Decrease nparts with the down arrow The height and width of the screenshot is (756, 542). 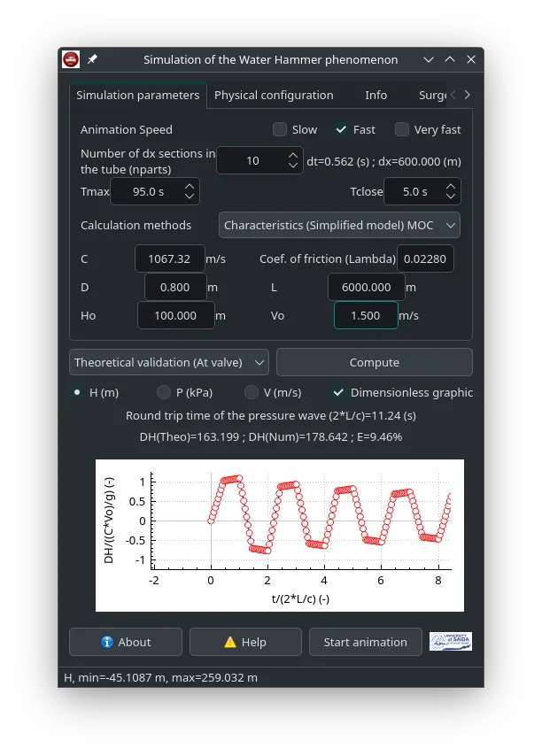pyautogui.click(x=293, y=166)
